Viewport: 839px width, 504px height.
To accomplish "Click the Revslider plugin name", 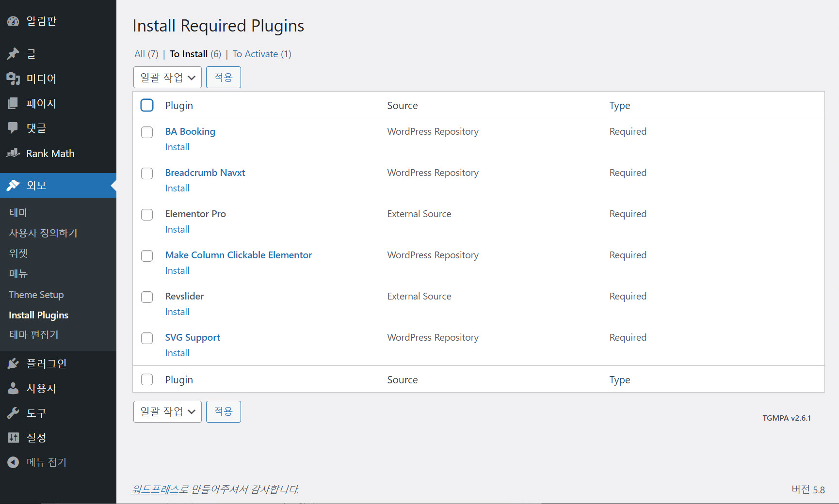I will [x=184, y=296].
